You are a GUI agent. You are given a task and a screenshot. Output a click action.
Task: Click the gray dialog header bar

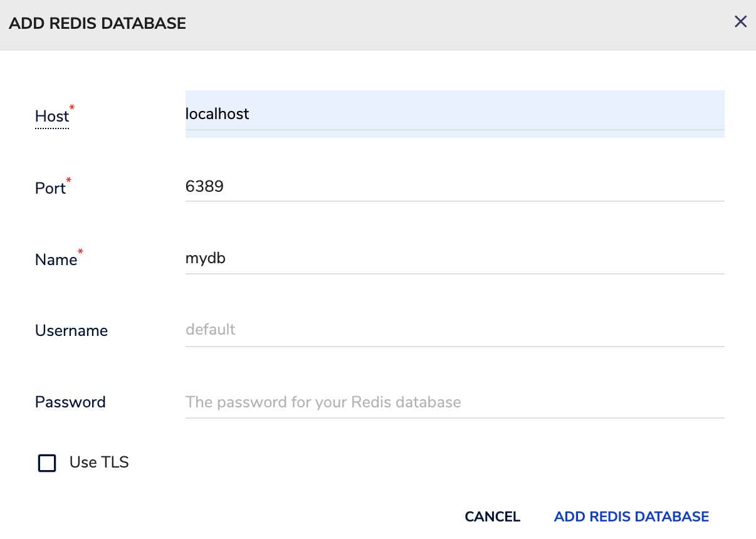[x=378, y=24]
